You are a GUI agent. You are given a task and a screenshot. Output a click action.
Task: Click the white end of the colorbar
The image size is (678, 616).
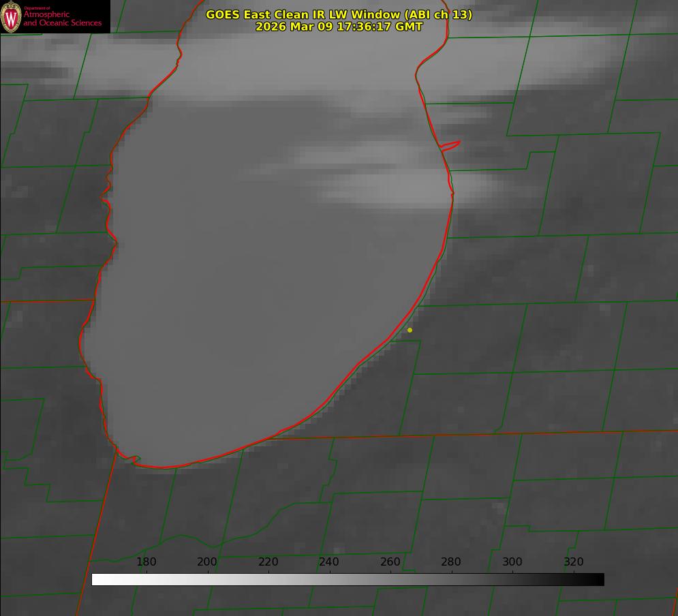[96, 579]
